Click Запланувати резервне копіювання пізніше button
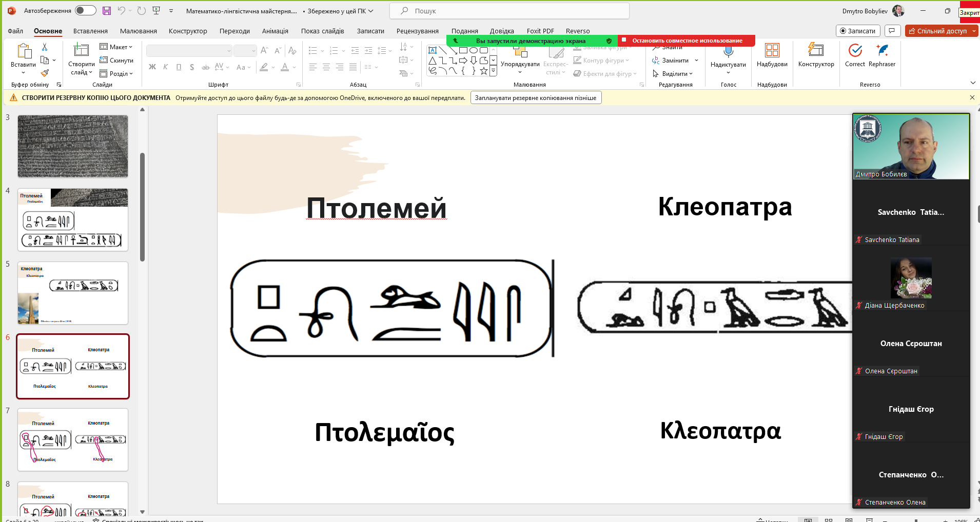 click(536, 97)
